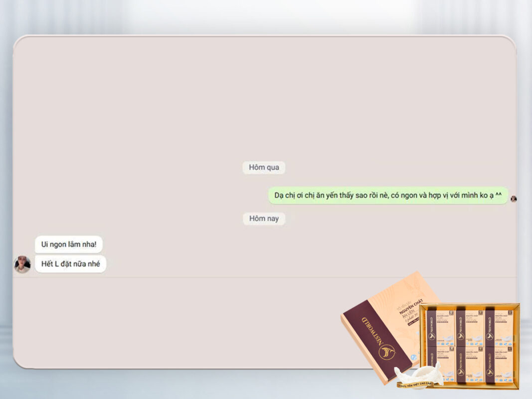532x399 pixels.
Task: Click the gold '100% Yến Việt Cao Cấp' ribbon
Action: point(416,384)
